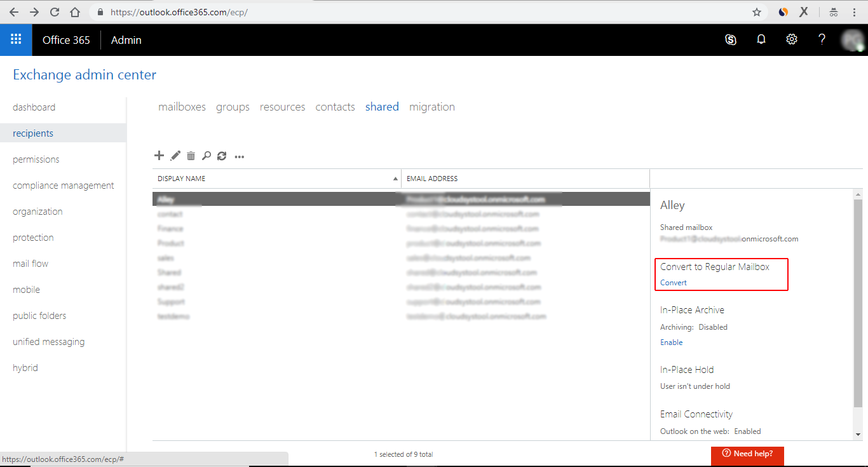Viewport: 868px width, 467px height.
Task: Open the Skype presence icon
Action: [730, 39]
